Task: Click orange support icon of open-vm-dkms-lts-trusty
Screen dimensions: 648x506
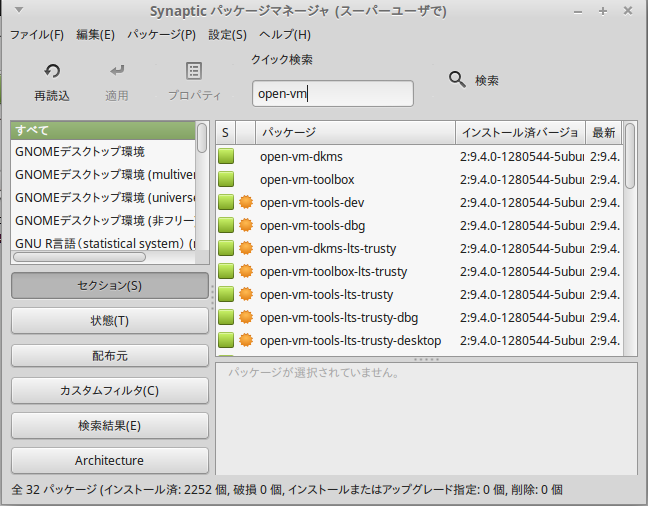Action: coord(246,248)
